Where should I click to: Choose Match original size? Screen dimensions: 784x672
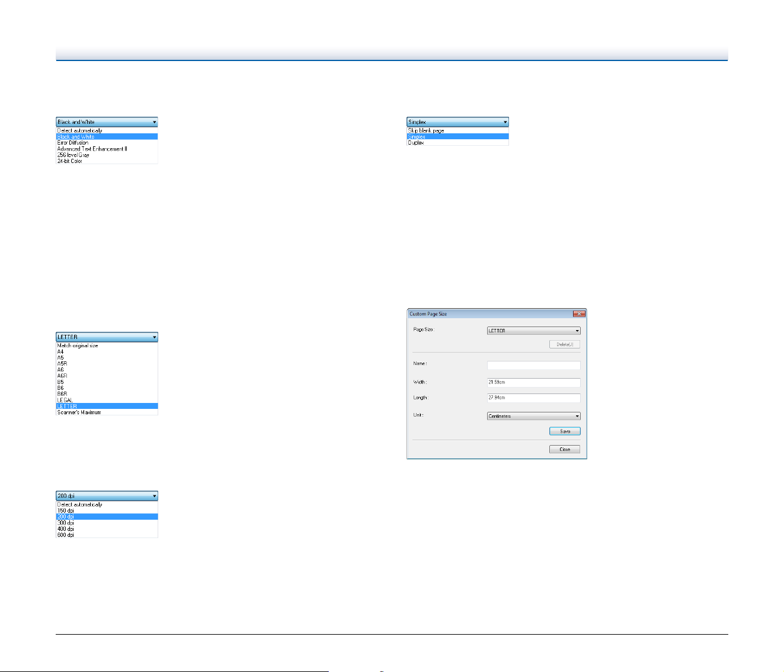point(107,345)
